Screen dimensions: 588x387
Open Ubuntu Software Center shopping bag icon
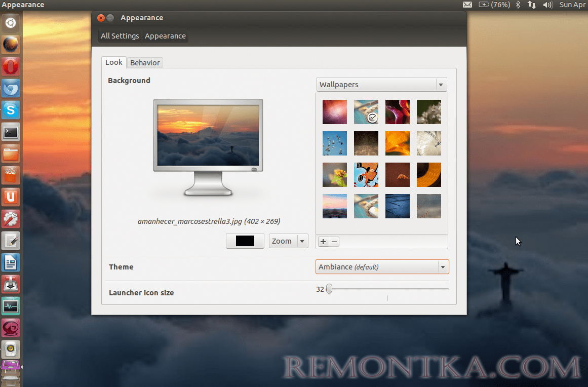11,175
